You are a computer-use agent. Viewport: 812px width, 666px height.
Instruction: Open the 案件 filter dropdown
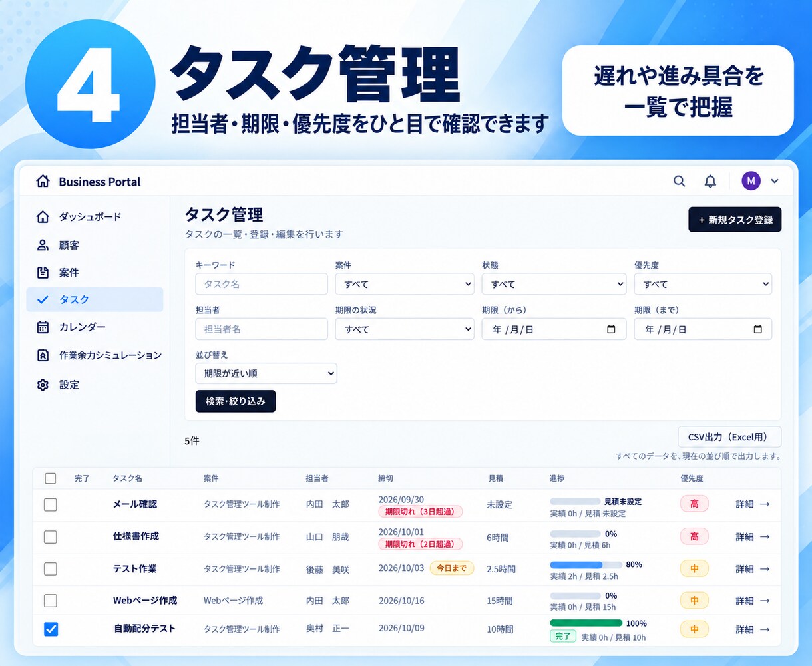coord(405,284)
